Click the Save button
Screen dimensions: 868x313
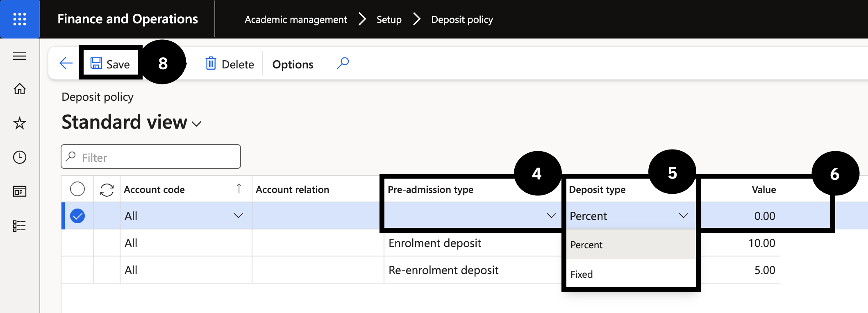coord(110,64)
